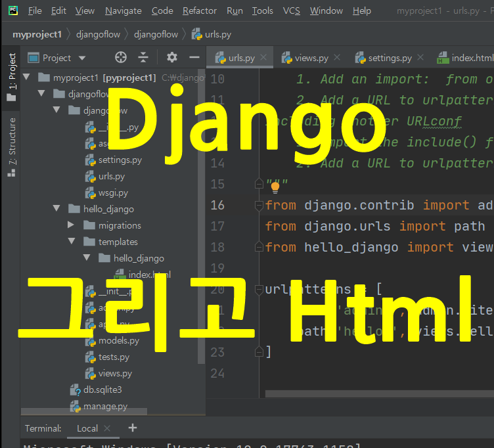Collapse the hello_django folder arrow
Viewport: 494px width, 448px height.
click(56, 208)
